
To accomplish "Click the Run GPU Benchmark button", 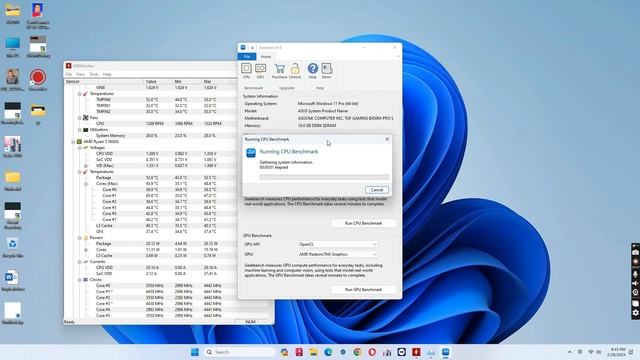I will (x=363, y=289).
